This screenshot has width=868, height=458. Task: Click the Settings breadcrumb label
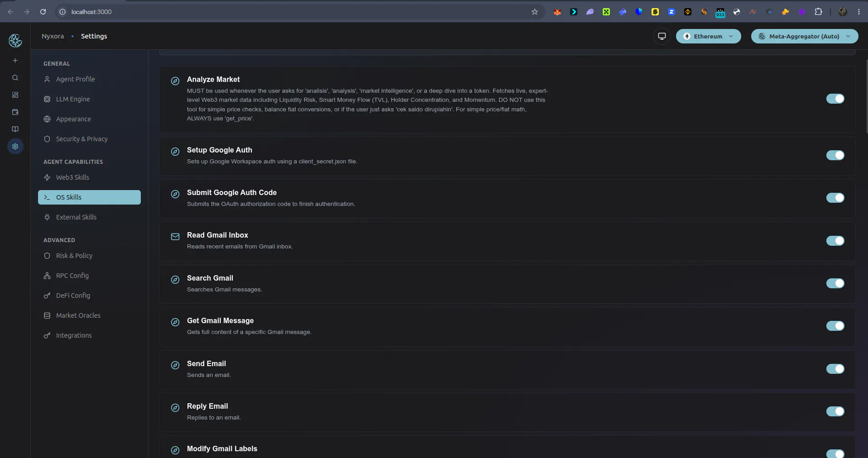pyautogui.click(x=94, y=36)
